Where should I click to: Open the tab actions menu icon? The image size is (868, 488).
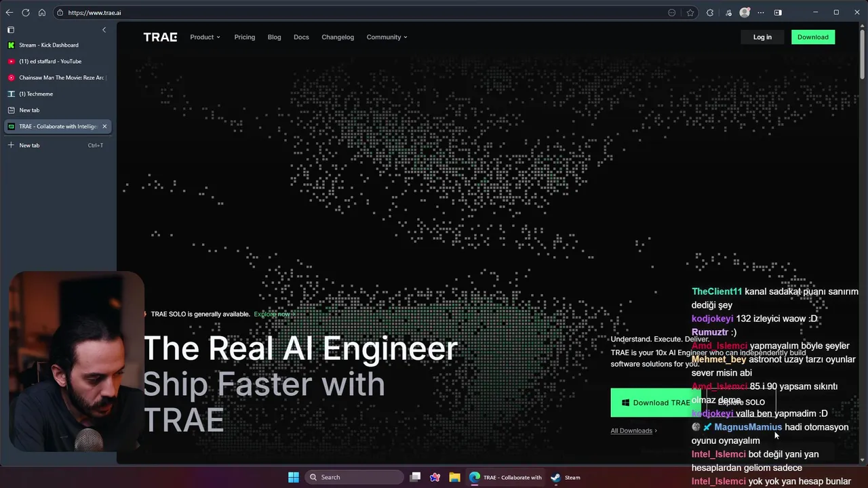pos(11,30)
